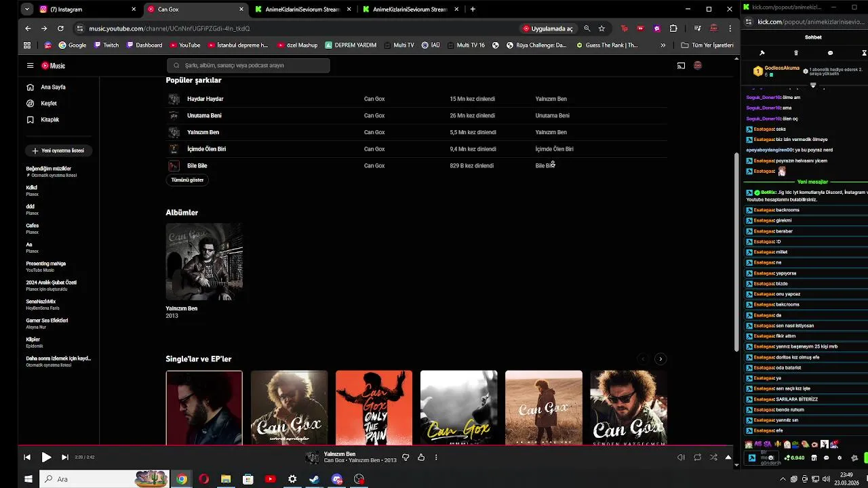The width and height of the screenshot is (868, 488).
Task: Dislike the playing song
Action: 406,457
